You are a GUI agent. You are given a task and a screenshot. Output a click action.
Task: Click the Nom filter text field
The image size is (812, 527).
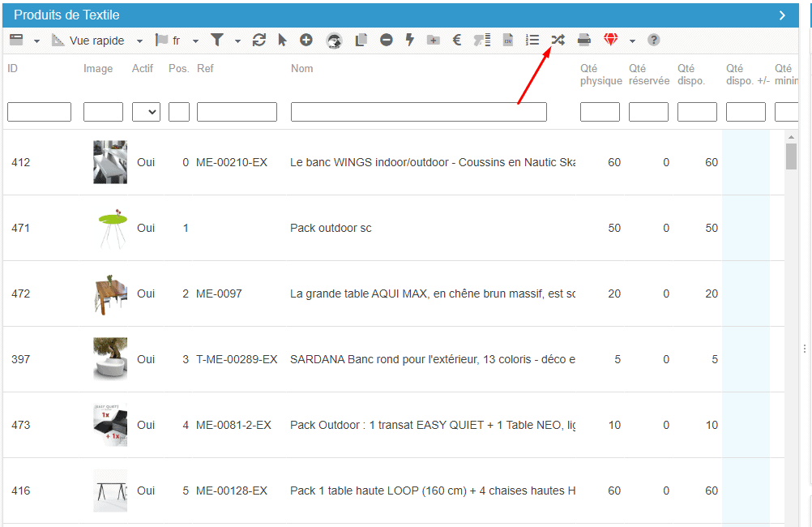[418, 112]
